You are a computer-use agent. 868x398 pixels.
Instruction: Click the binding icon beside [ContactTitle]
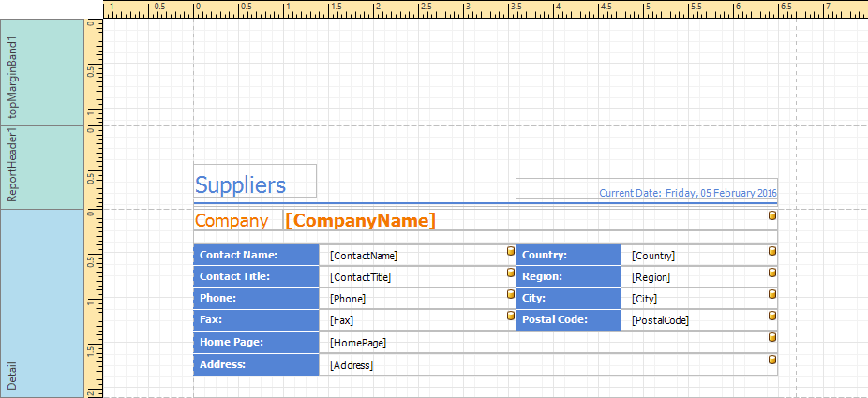pos(511,273)
